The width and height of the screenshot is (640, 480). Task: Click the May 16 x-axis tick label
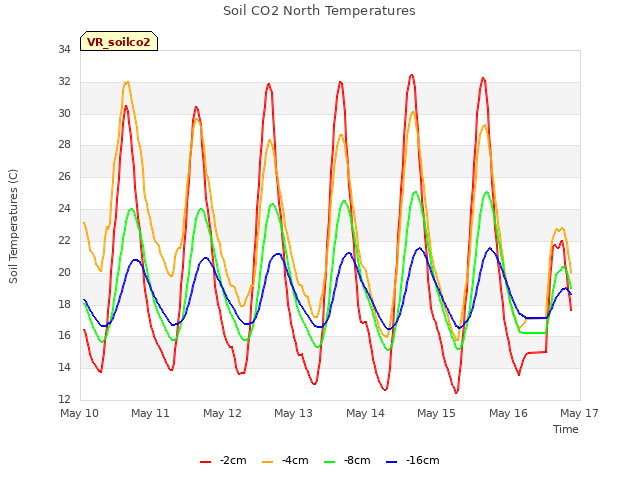(508, 413)
